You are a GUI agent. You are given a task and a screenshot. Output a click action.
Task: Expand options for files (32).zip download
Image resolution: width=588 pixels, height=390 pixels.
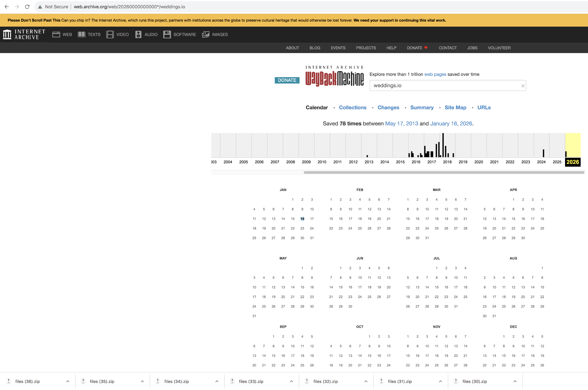tap(366, 381)
